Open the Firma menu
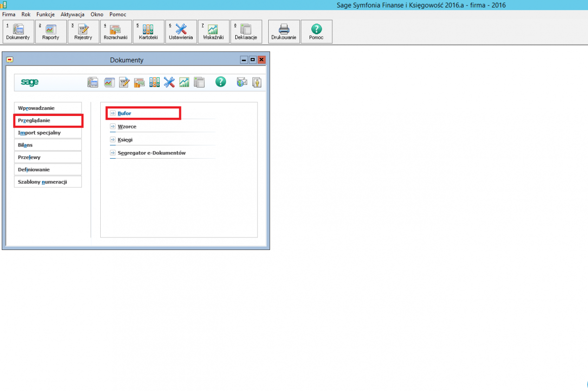The image size is (588, 391). (9, 14)
